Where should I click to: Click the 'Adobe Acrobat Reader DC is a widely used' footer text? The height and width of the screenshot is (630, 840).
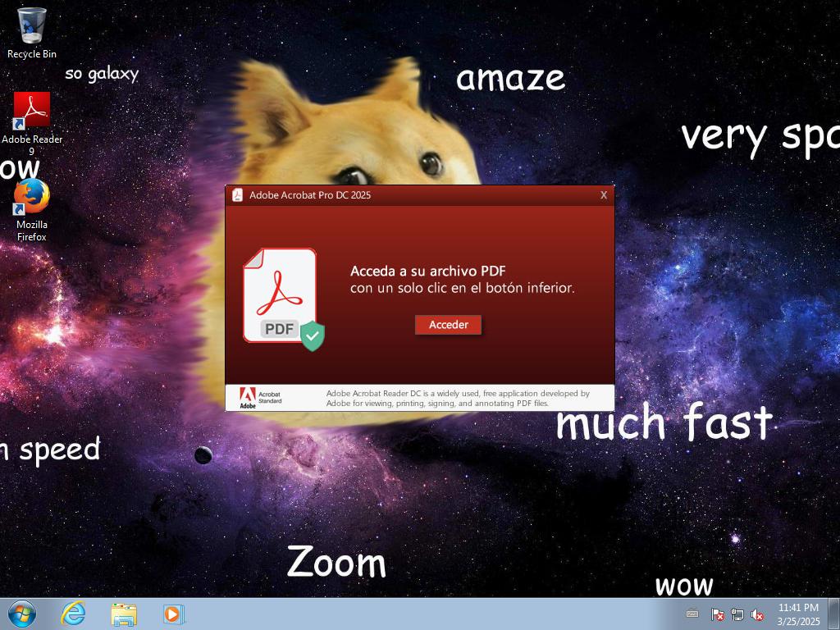point(458,398)
